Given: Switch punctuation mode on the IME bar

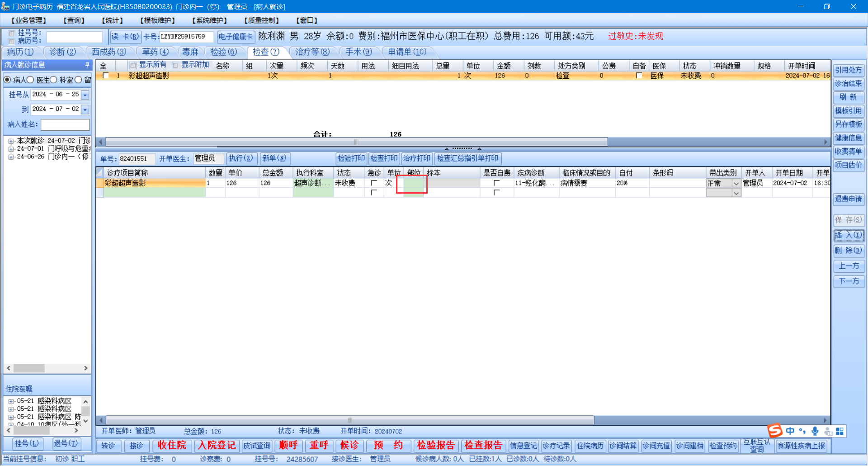Looking at the screenshot, I should (802, 431).
